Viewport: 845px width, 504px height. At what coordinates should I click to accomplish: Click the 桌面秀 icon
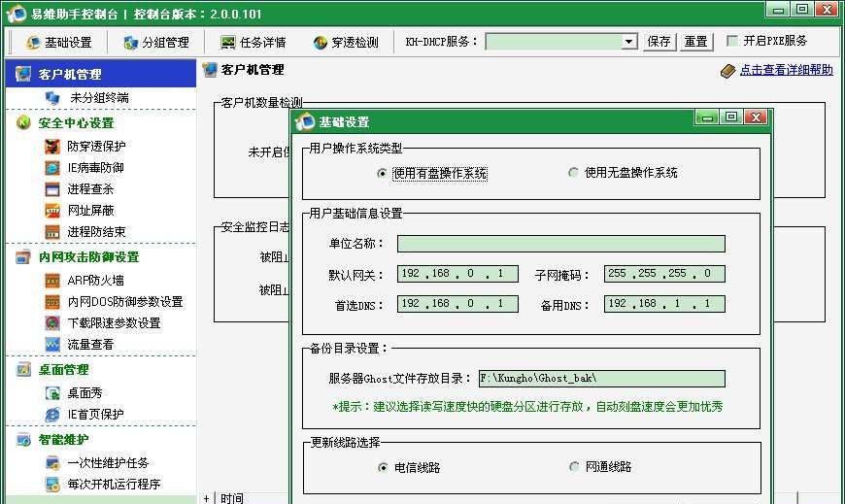[x=52, y=393]
